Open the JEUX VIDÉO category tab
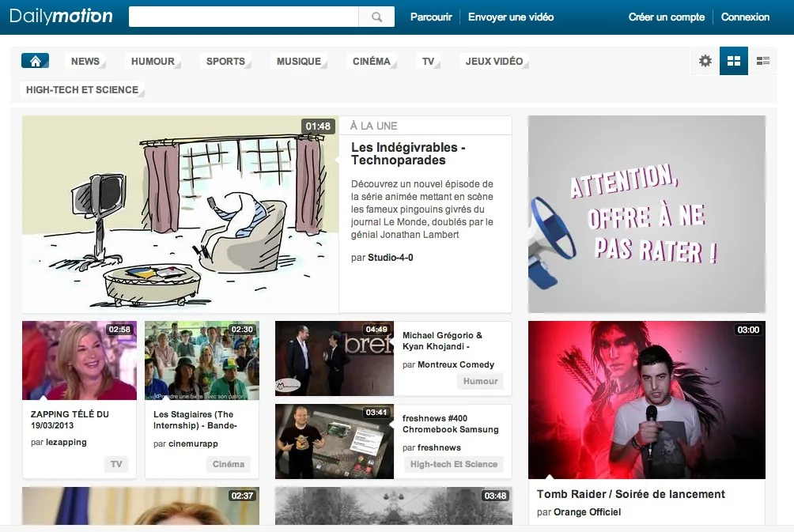The image size is (794, 532). pos(494,61)
